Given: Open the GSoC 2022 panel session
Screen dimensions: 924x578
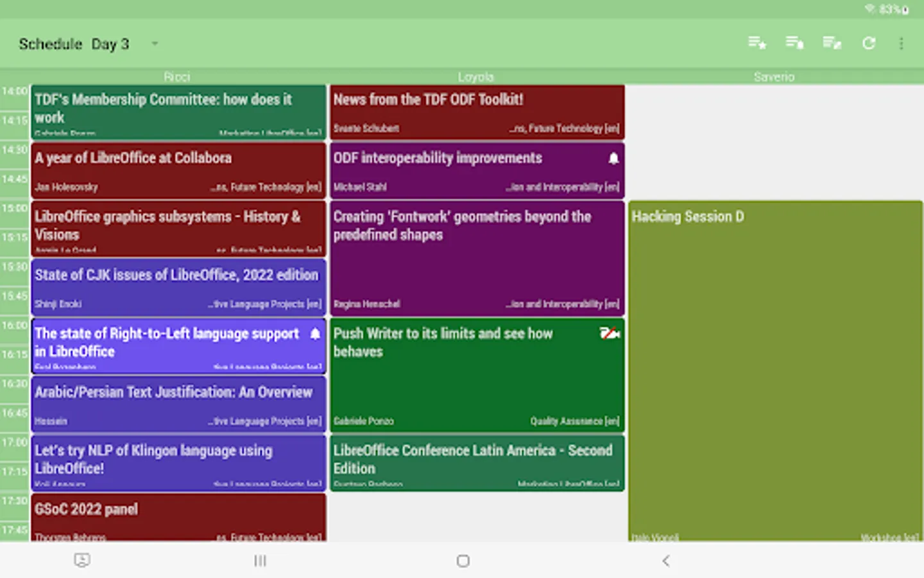Looking at the screenshot, I should click(178, 518).
